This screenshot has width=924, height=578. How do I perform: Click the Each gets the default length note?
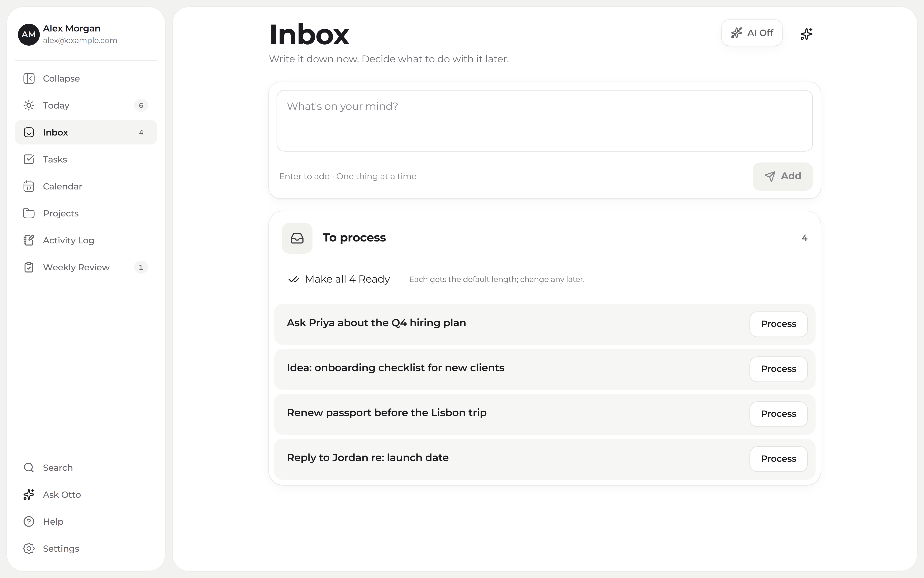tap(497, 279)
